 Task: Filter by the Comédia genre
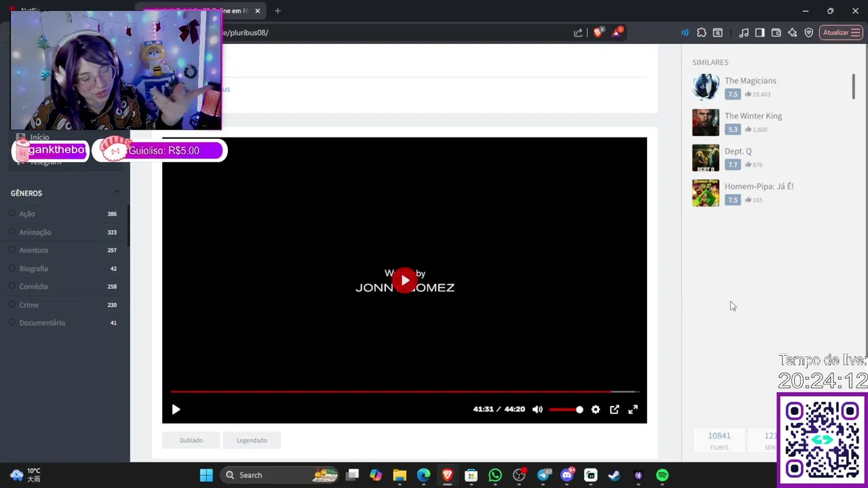point(64,287)
